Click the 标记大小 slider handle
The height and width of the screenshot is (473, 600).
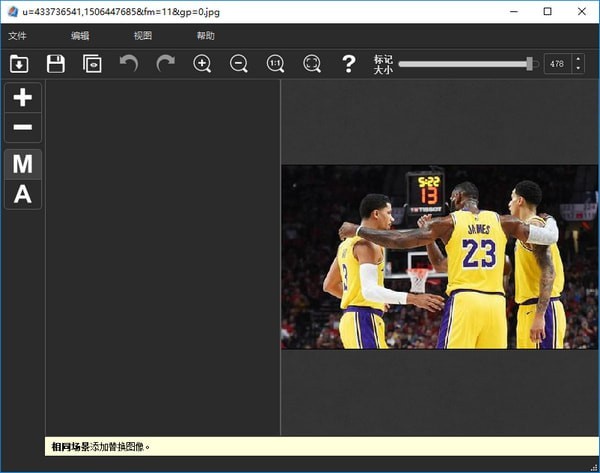530,64
